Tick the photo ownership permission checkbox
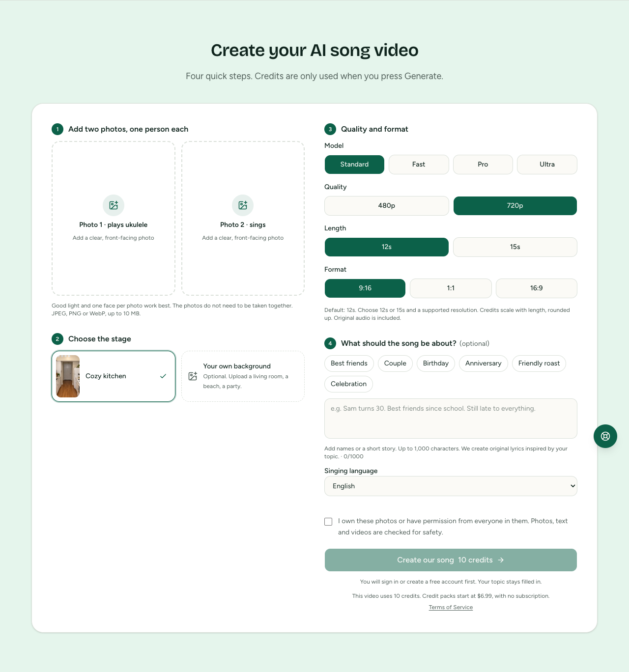 [x=328, y=522]
